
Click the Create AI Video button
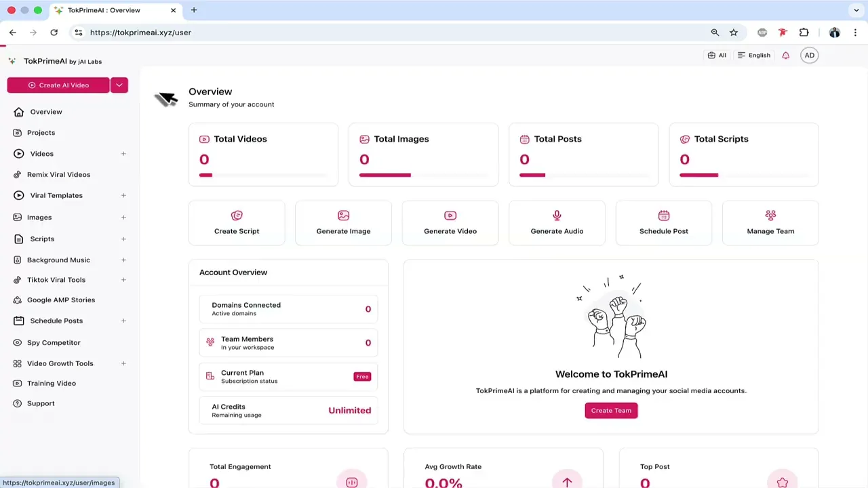pyautogui.click(x=58, y=85)
